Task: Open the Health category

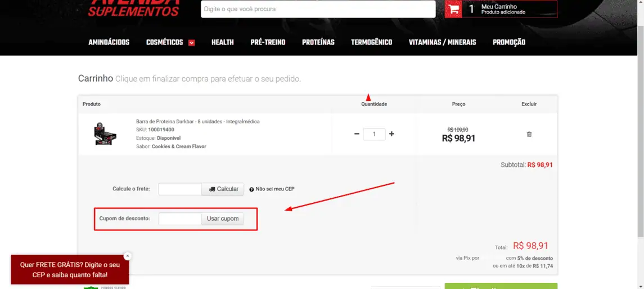Action: click(x=223, y=42)
